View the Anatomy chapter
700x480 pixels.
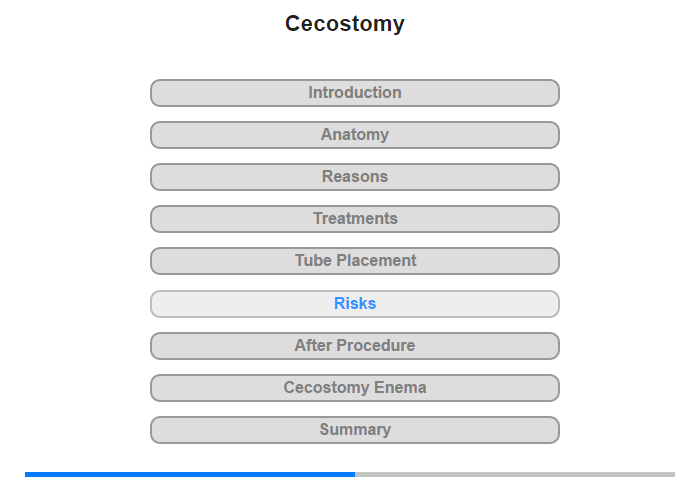[354, 135]
